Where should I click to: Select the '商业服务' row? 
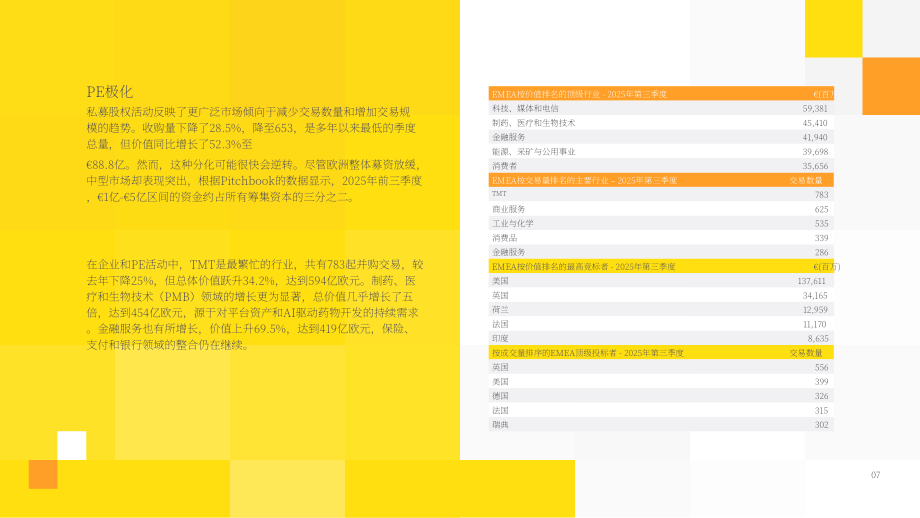661,209
